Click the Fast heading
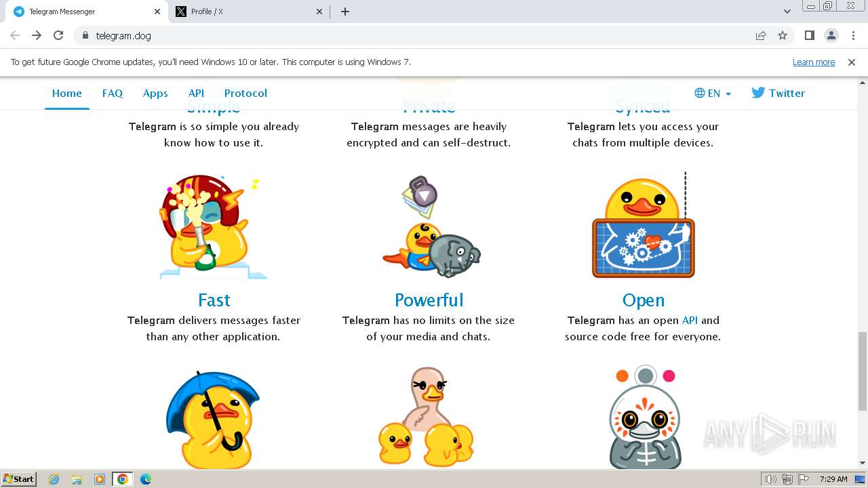 point(214,300)
